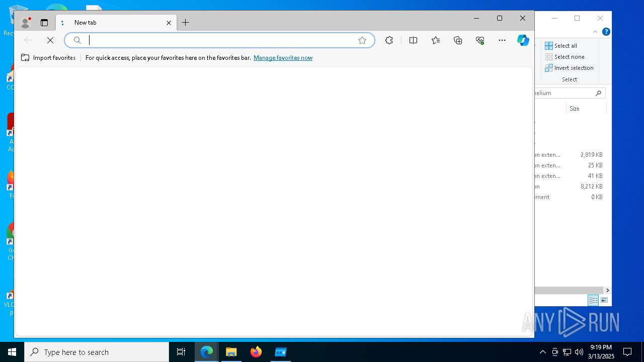Select the 2,819 KB file row
This screenshot has width=644, height=362.
(x=570, y=155)
